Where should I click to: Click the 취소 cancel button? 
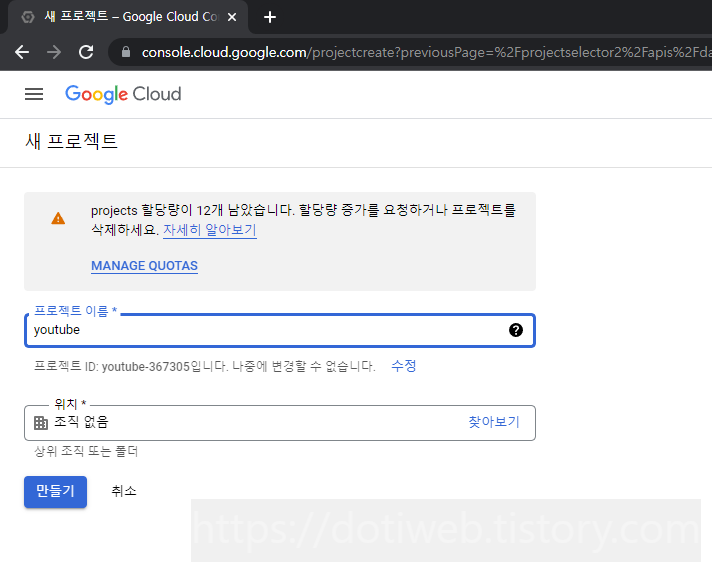click(x=124, y=491)
